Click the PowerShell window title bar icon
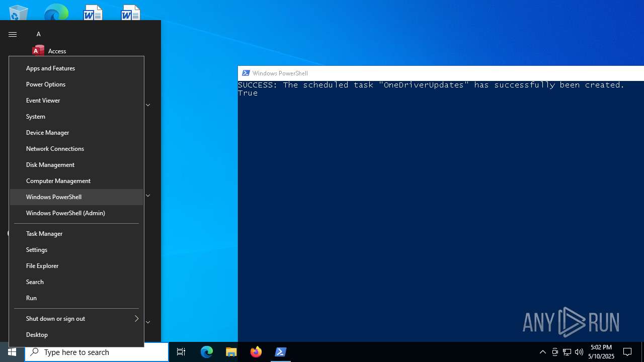644x362 pixels. pos(246,73)
